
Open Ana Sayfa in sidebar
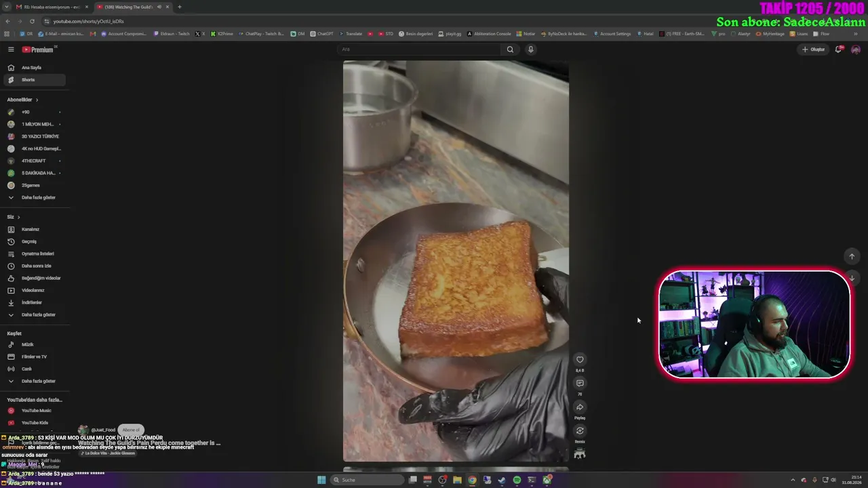(x=34, y=68)
